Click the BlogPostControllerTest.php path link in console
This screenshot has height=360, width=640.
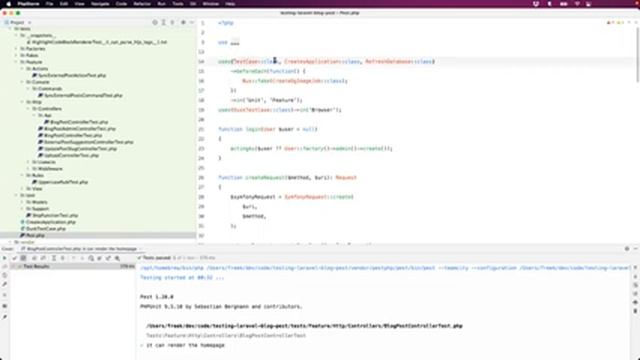click(304, 326)
